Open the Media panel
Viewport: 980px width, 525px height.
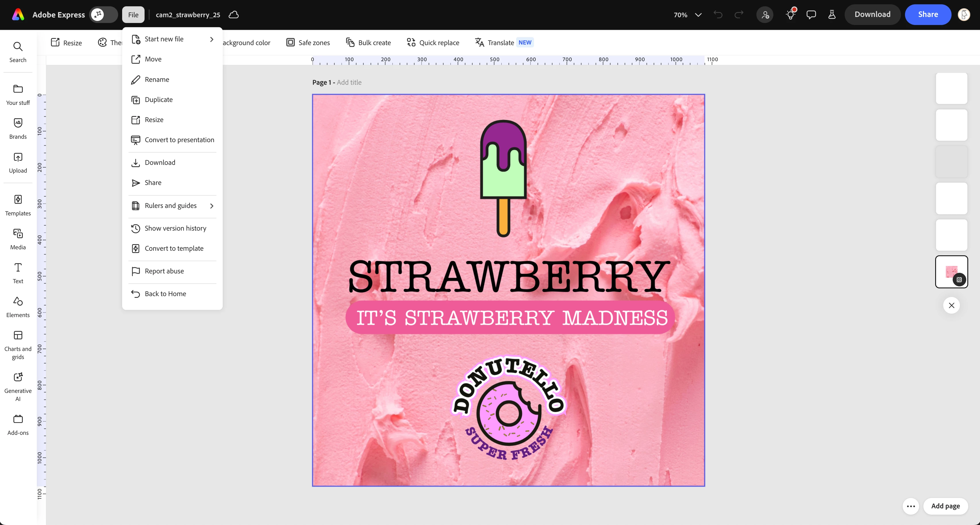pos(18,239)
